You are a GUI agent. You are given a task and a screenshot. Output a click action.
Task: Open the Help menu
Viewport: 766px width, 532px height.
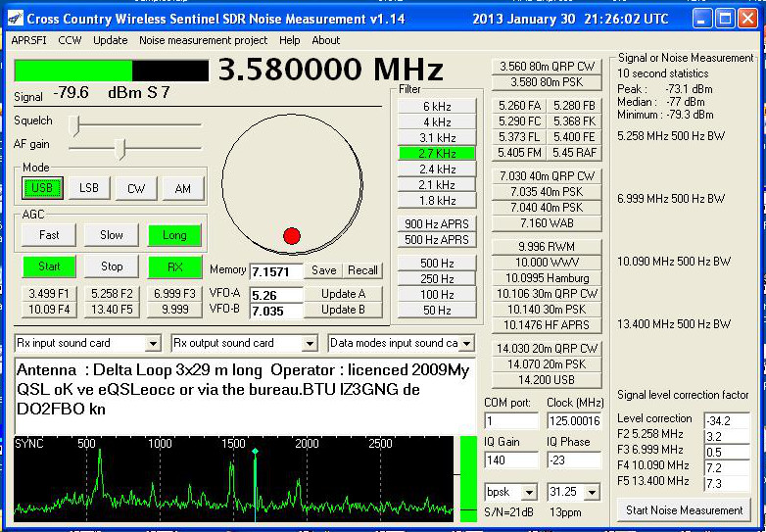[x=289, y=40]
